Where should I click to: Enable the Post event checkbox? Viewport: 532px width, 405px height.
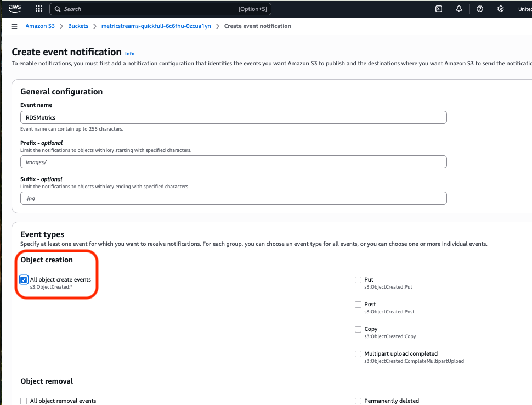(358, 305)
